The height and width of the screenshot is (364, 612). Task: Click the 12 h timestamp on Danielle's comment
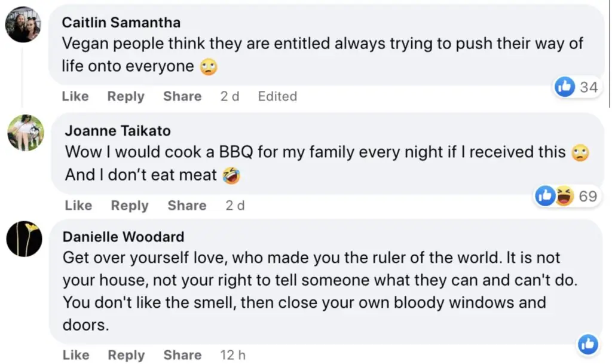click(x=232, y=355)
